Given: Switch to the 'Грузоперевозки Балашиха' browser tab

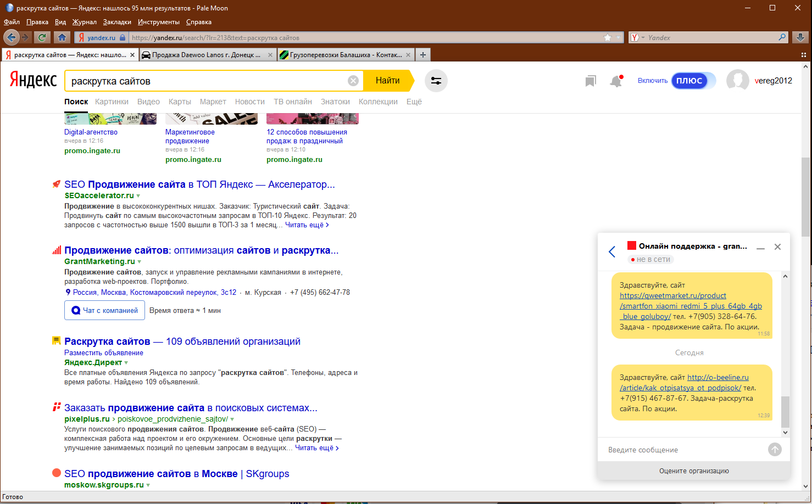Looking at the screenshot, I should tap(346, 55).
